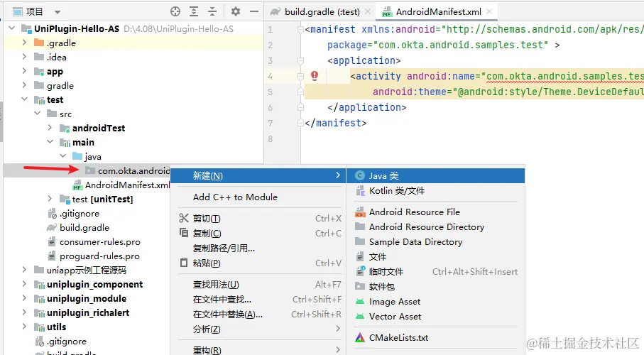Create CMakeLists.txt file
The width and height of the screenshot is (644, 355).
(436, 338)
